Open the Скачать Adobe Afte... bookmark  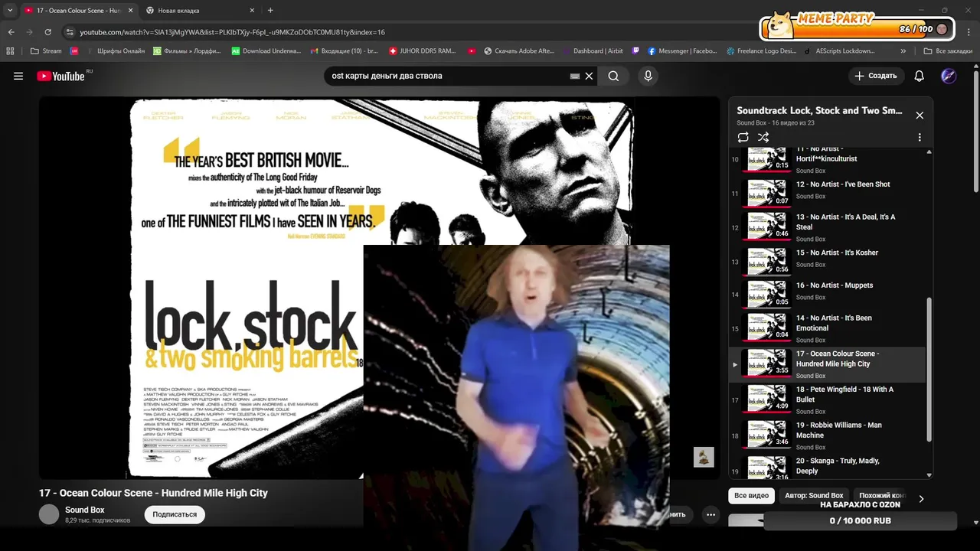coord(520,51)
